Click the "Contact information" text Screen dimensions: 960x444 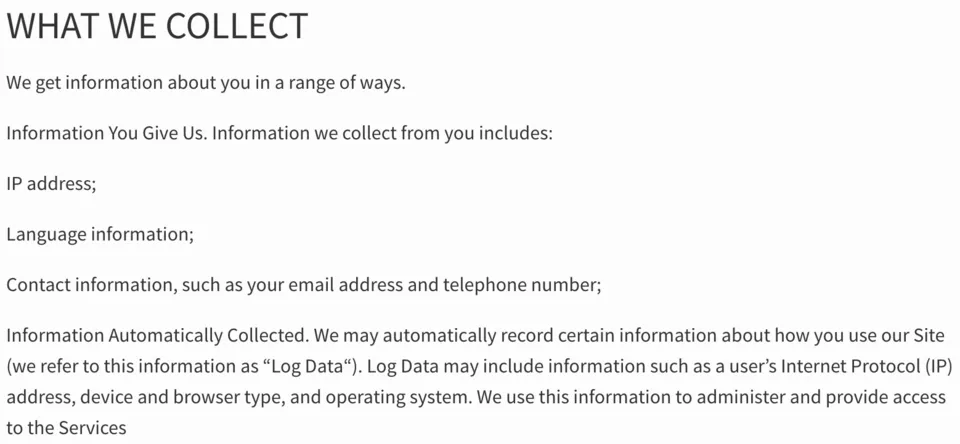(90, 285)
